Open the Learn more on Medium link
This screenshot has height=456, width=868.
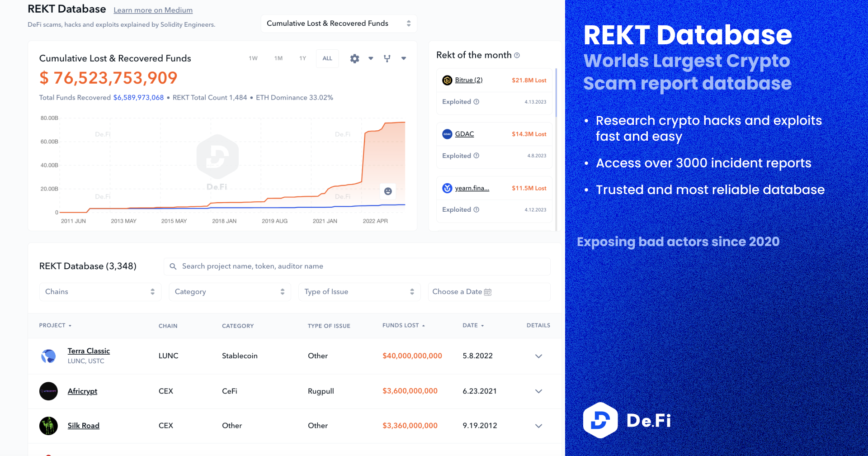[153, 10]
